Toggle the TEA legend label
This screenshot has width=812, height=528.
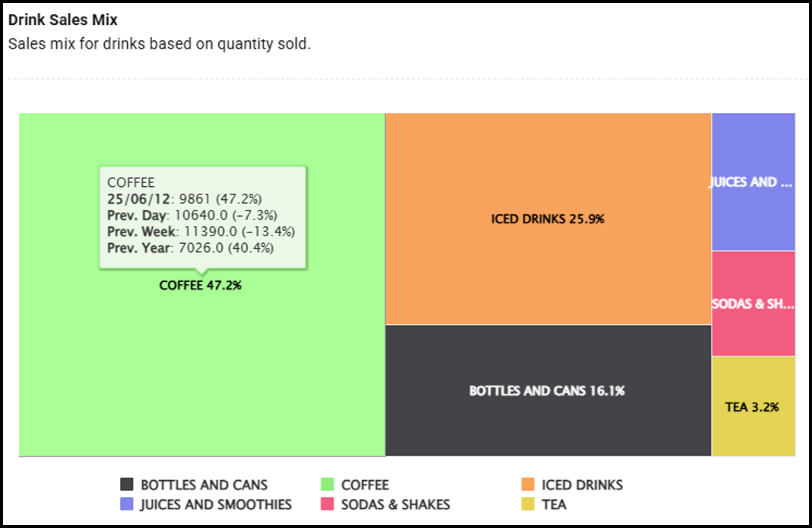[x=553, y=504]
